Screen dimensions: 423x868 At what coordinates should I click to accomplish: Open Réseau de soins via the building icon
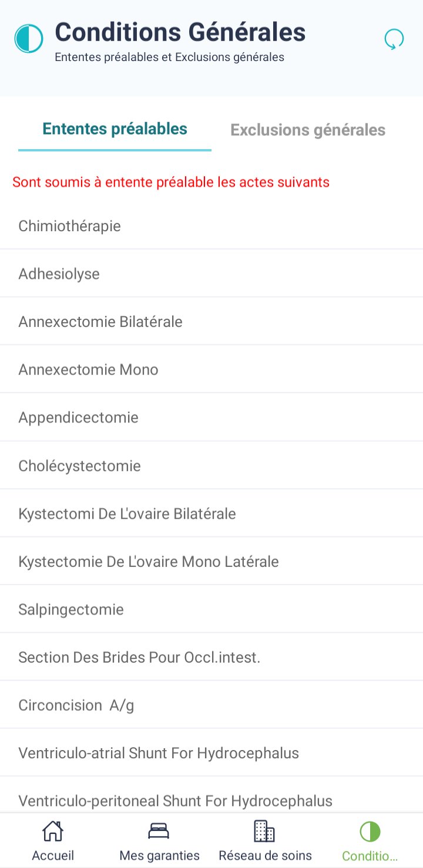(x=264, y=831)
